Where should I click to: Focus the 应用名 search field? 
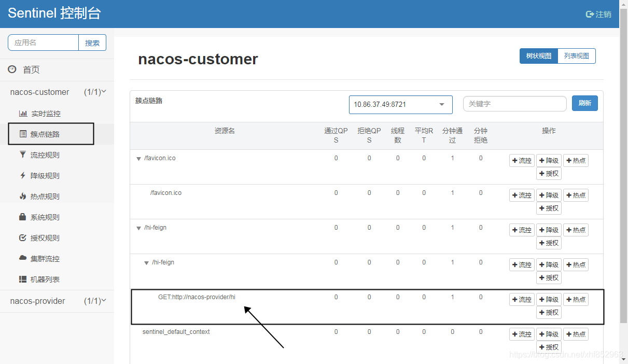[43, 43]
